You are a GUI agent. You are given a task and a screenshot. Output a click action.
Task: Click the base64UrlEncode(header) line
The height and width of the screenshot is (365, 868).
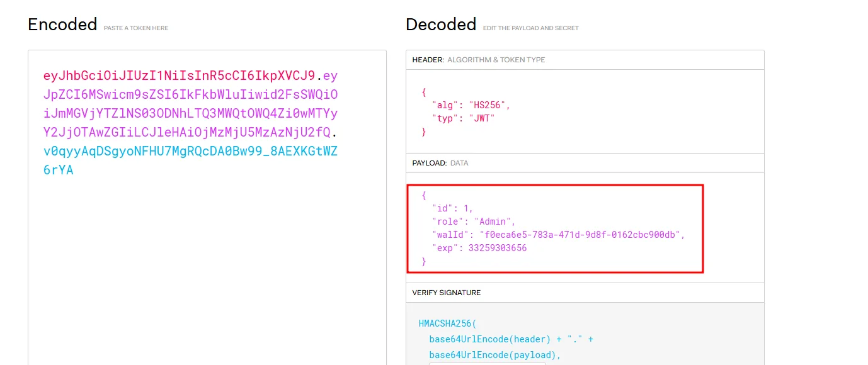click(511, 339)
